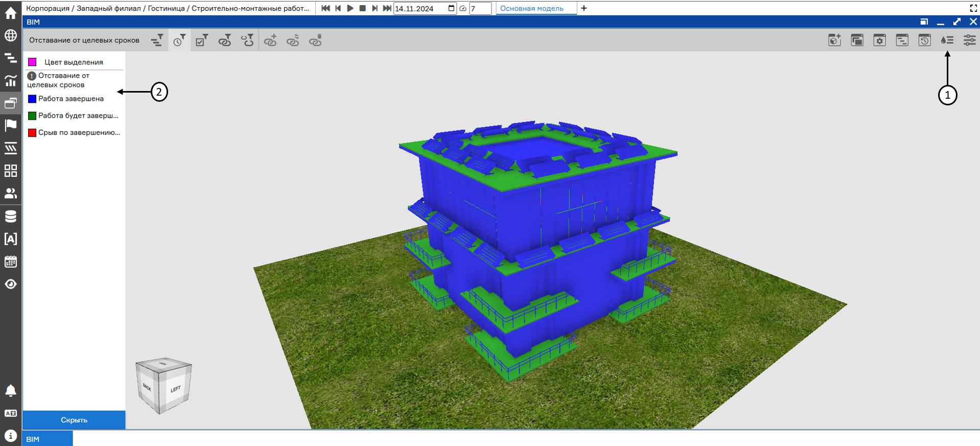Open the info icon at sidebar bottom
980x446 pixels.
11,436
